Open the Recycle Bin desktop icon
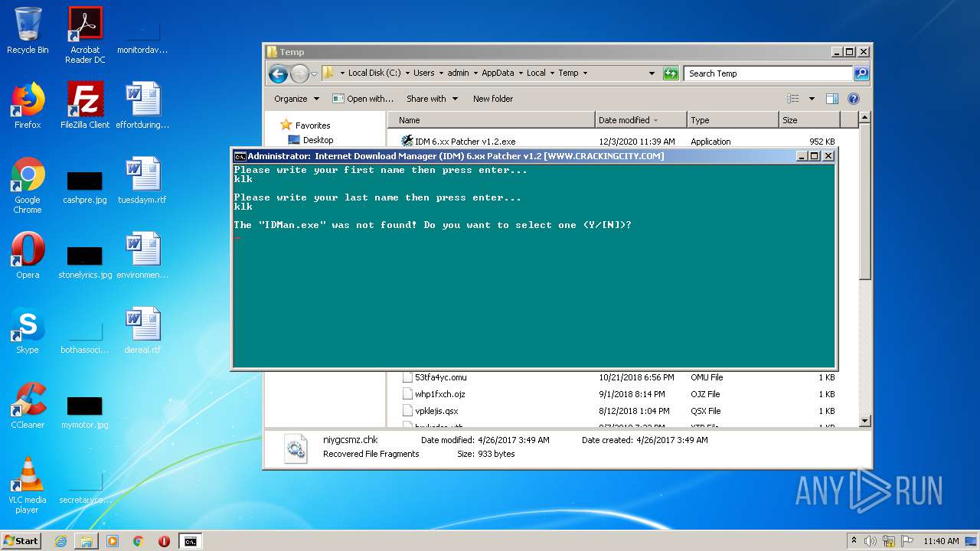 [x=28, y=31]
